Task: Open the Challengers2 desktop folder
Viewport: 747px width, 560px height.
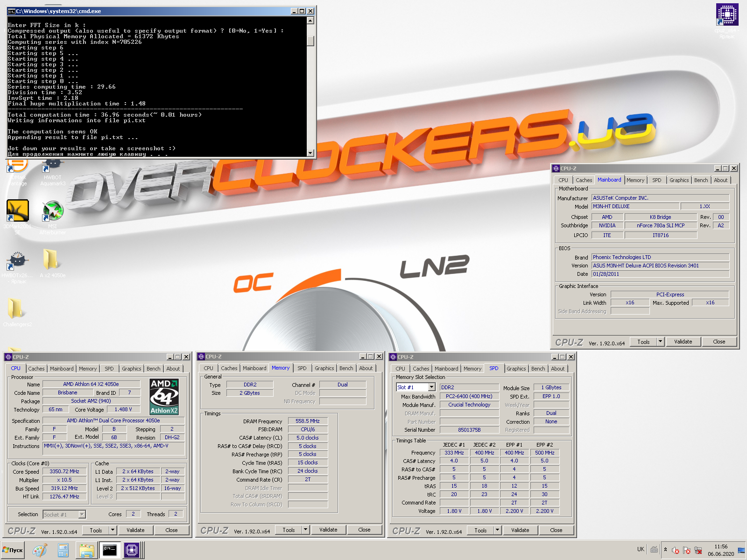Action: tap(17, 312)
